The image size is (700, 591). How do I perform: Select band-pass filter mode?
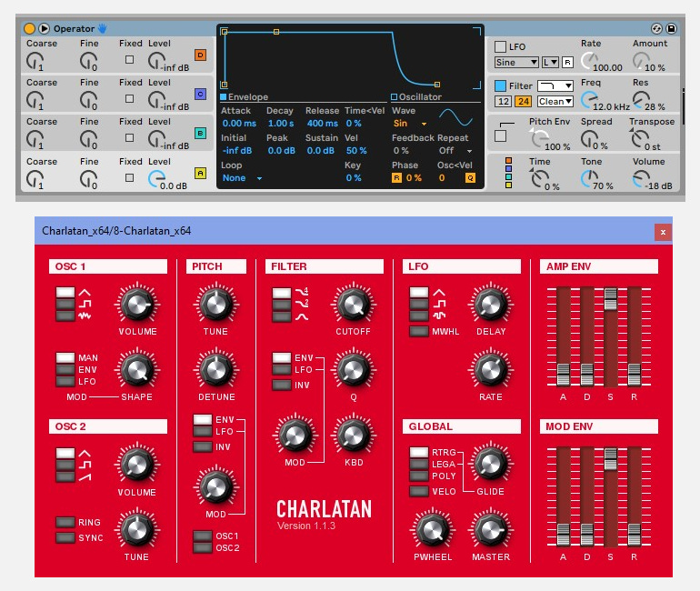point(282,316)
